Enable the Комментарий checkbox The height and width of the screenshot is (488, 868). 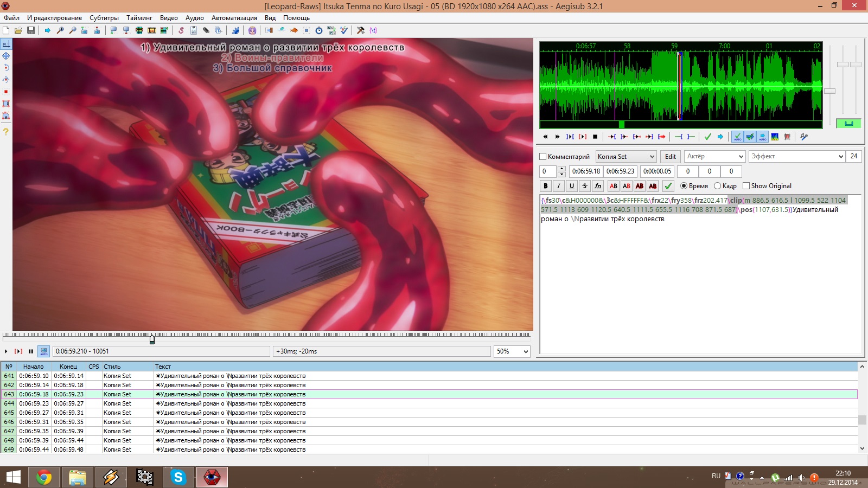tap(543, 157)
